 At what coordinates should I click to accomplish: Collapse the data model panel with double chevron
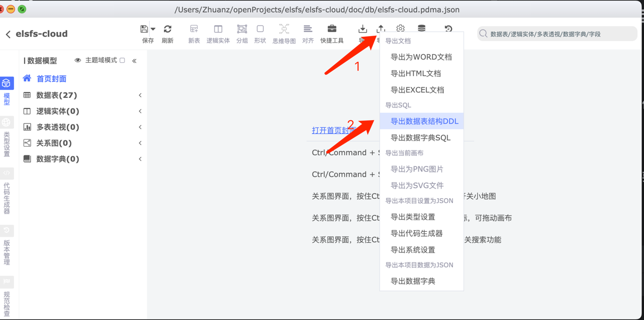135,61
